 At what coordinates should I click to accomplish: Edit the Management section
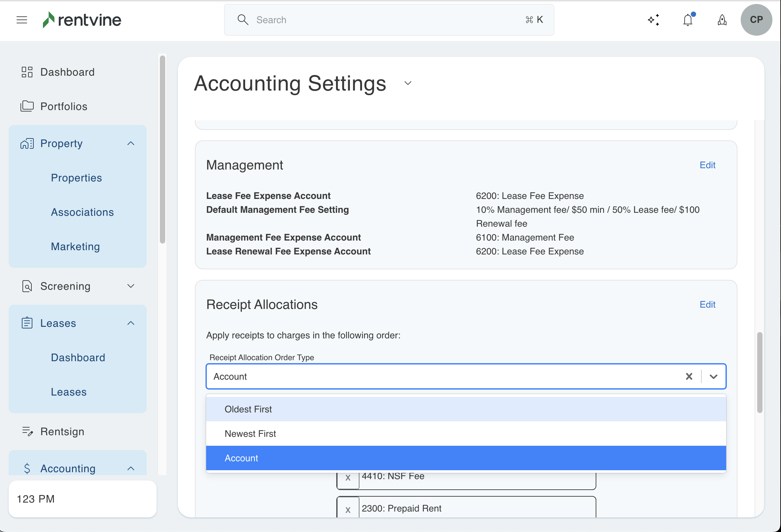coord(707,165)
